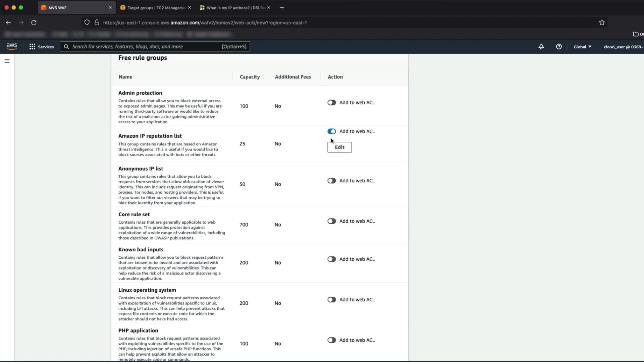Expand the left hamburger navigation menu
Screen dimensions: 644x362
[7, 61]
